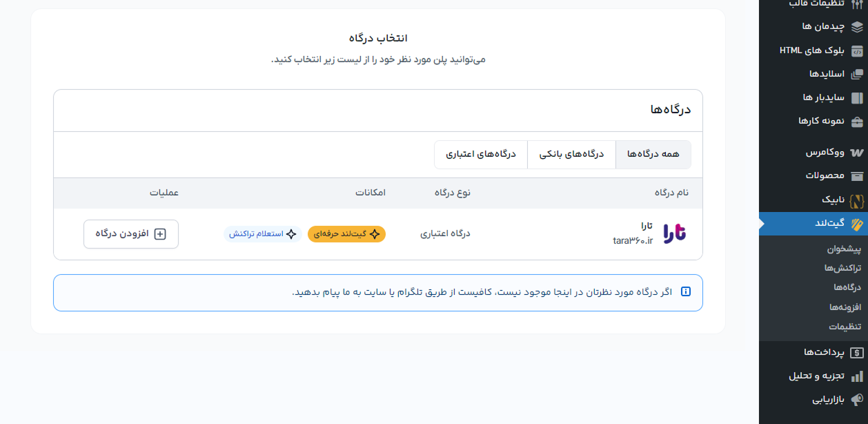The width and height of the screenshot is (868, 424).
Task: Switch to the درگاه‌های بانکی tab
Action: (x=571, y=154)
